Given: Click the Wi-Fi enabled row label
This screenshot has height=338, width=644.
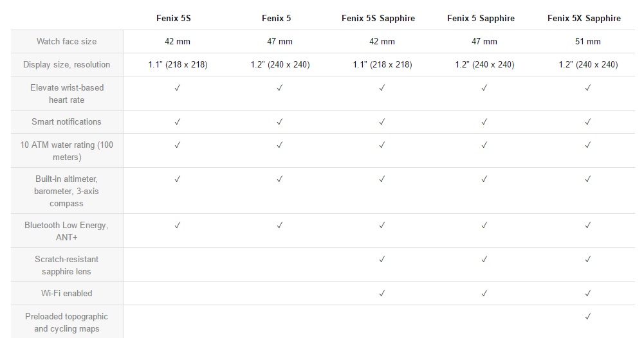Looking at the screenshot, I should (66, 293).
